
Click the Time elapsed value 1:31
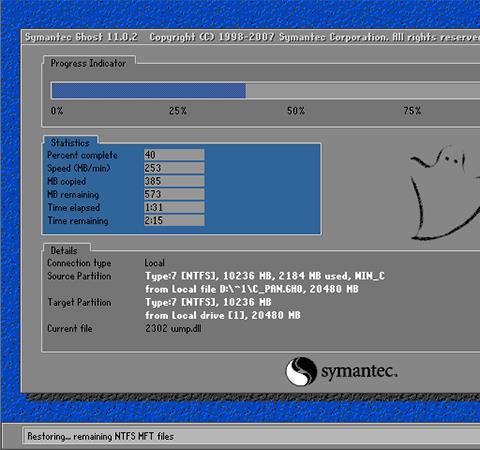pos(174,207)
